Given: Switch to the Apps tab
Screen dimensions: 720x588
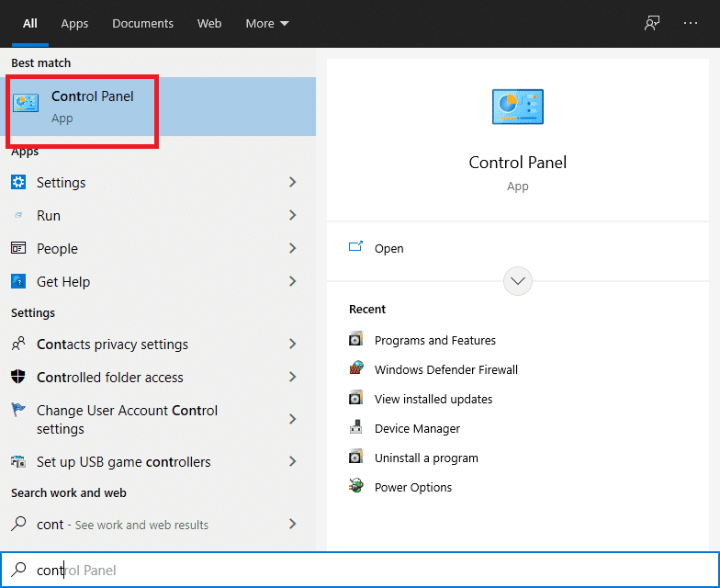Looking at the screenshot, I should pyautogui.click(x=74, y=24).
